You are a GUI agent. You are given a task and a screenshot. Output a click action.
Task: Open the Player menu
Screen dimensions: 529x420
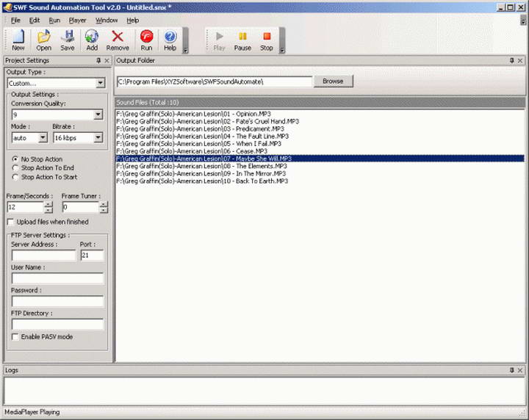[78, 21]
